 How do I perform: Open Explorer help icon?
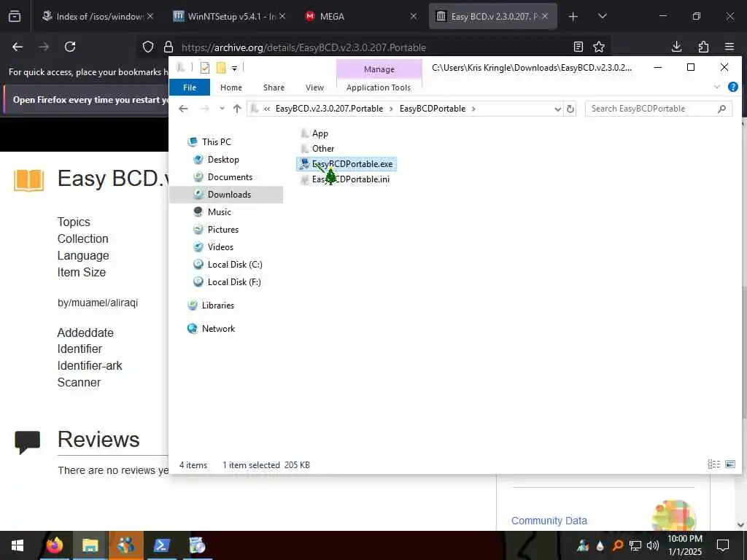click(732, 87)
